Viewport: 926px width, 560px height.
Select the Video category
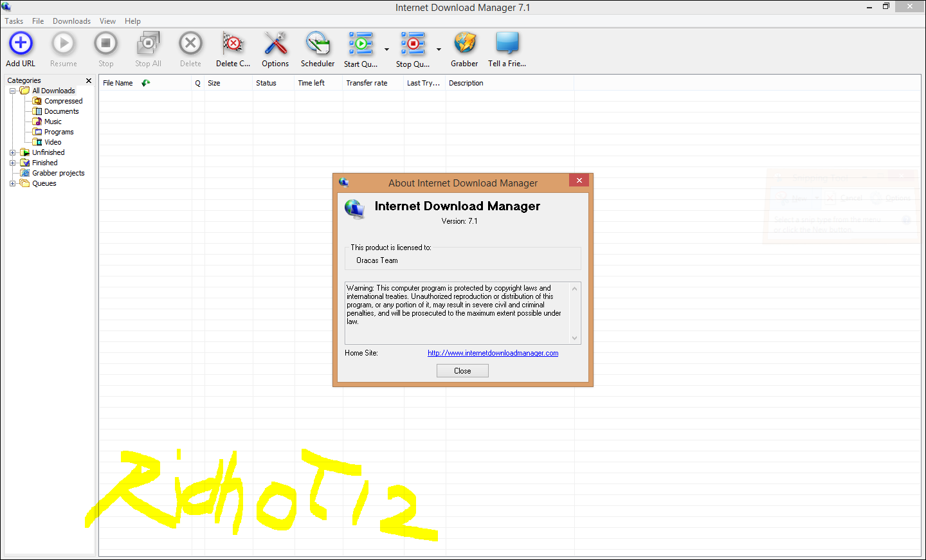pyautogui.click(x=53, y=142)
